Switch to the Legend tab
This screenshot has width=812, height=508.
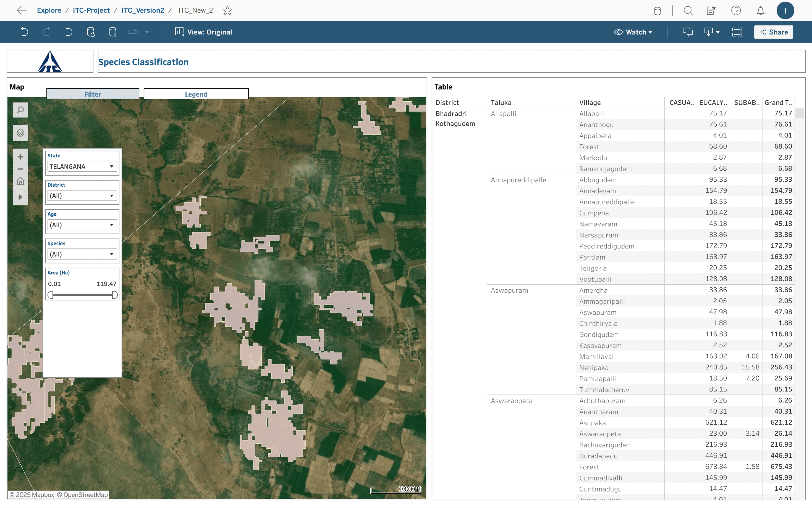[196, 94]
